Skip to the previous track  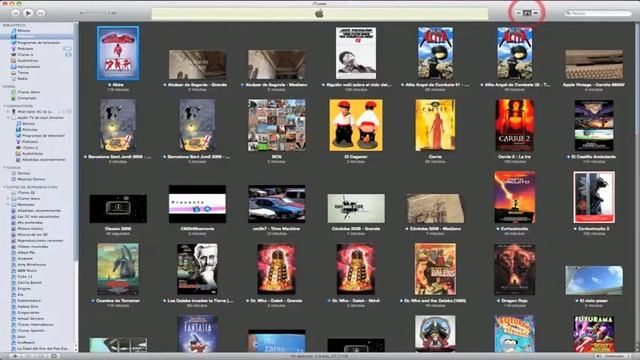click(x=16, y=13)
